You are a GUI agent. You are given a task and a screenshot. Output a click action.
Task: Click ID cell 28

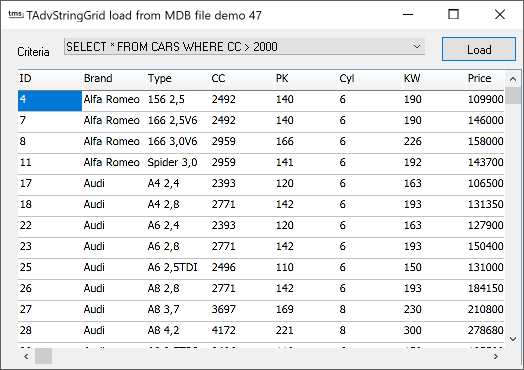click(x=50, y=332)
